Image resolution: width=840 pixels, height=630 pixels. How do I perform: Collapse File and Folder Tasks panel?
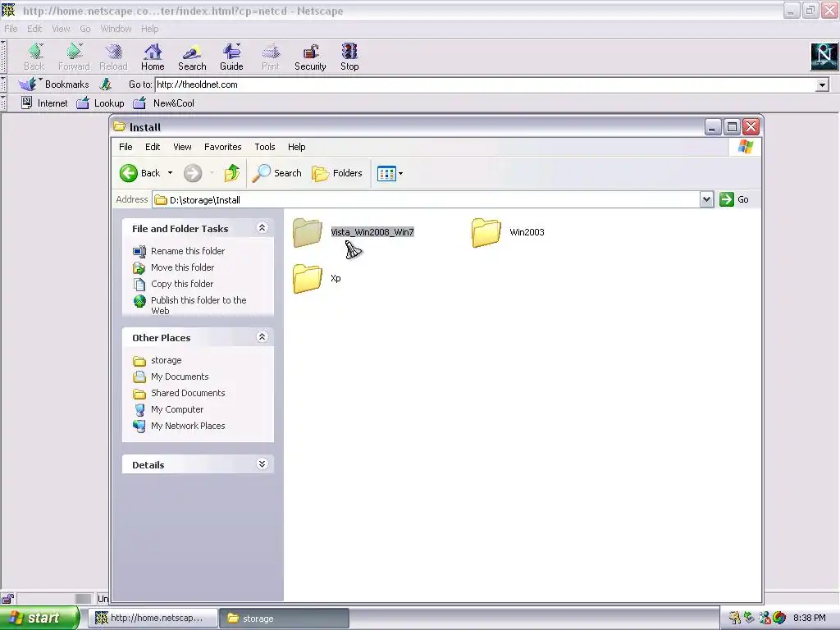point(262,228)
